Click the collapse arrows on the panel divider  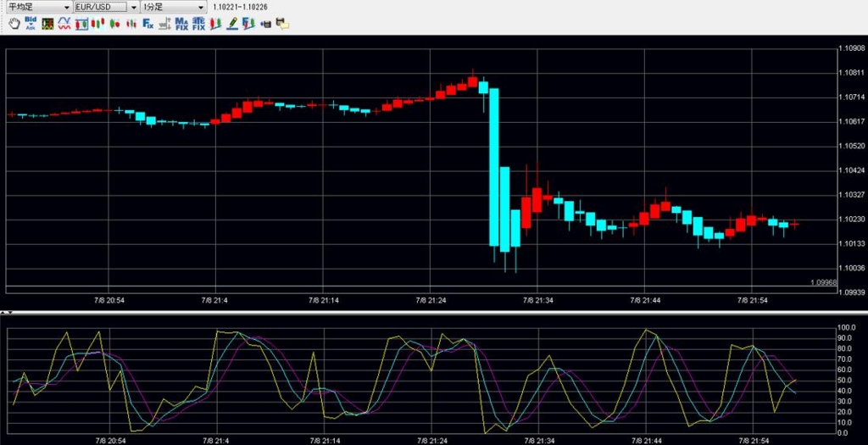click(7, 314)
